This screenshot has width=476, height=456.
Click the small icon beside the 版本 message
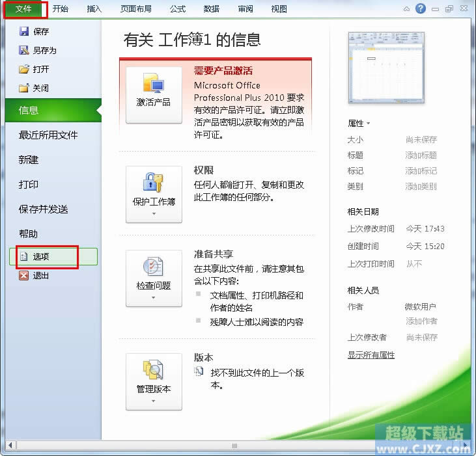[x=199, y=371]
